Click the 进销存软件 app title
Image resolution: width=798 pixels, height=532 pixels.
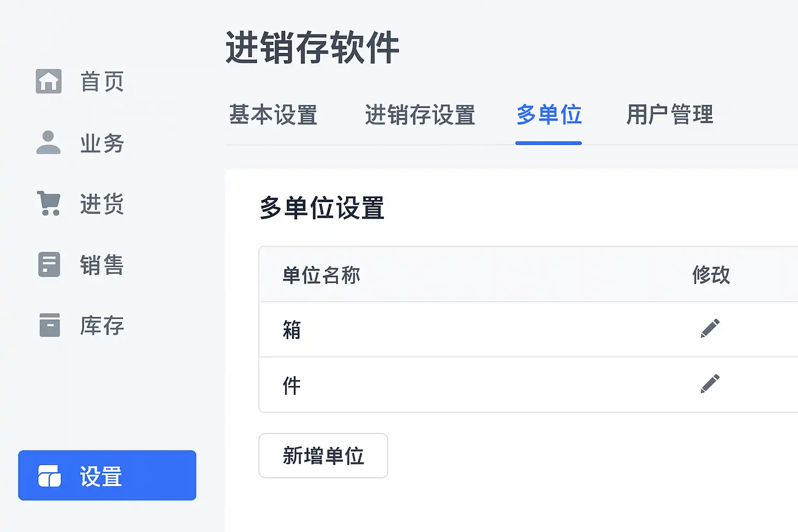click(x=312, y=48)
